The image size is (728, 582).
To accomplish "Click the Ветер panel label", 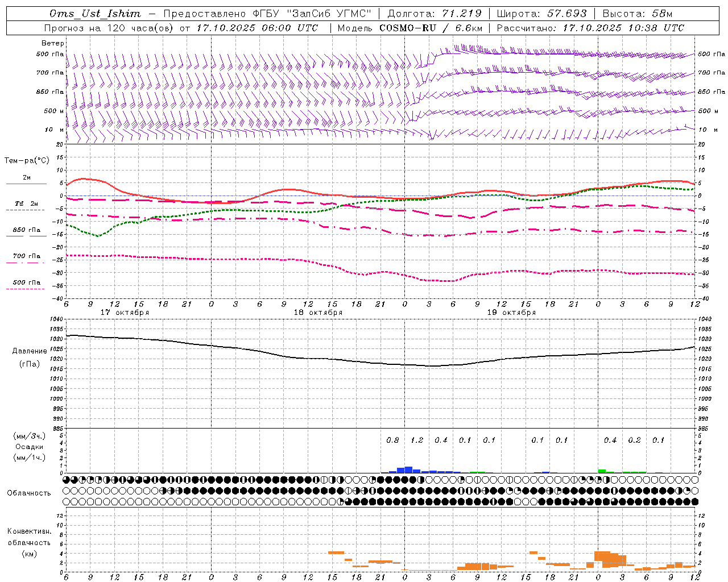I will coord(53,43).
